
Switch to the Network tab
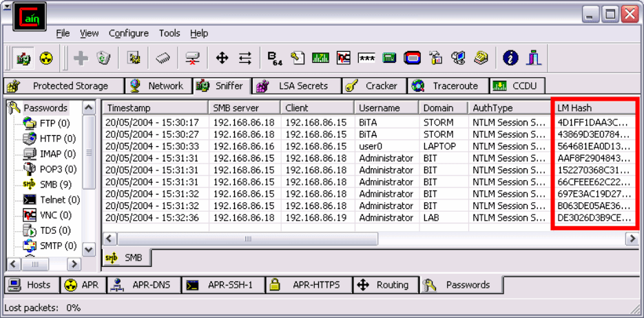158,86
